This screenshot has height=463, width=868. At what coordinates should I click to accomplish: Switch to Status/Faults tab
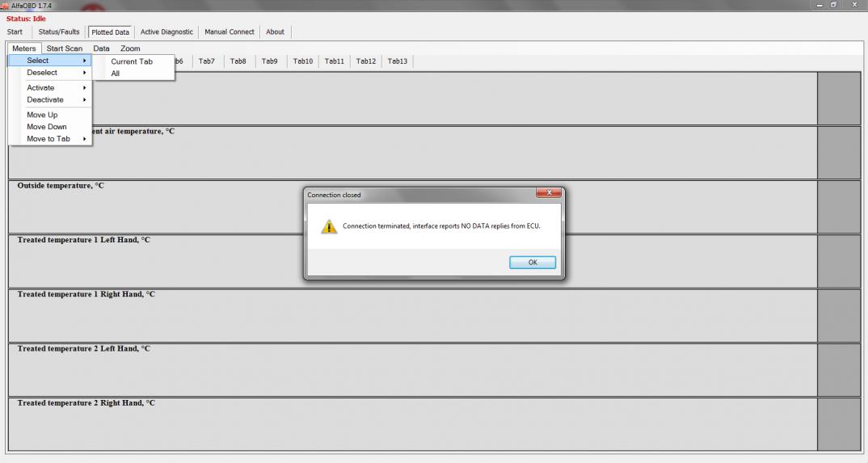click(x=59, y=32)
